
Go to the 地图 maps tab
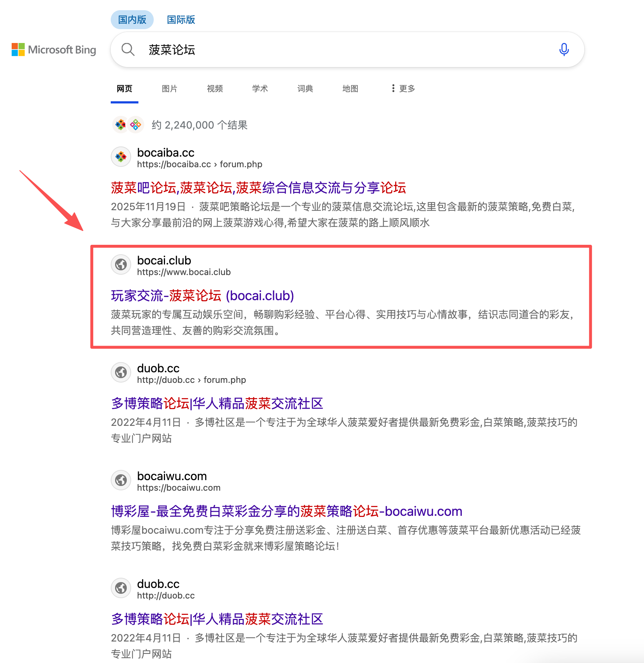[350, 89]
